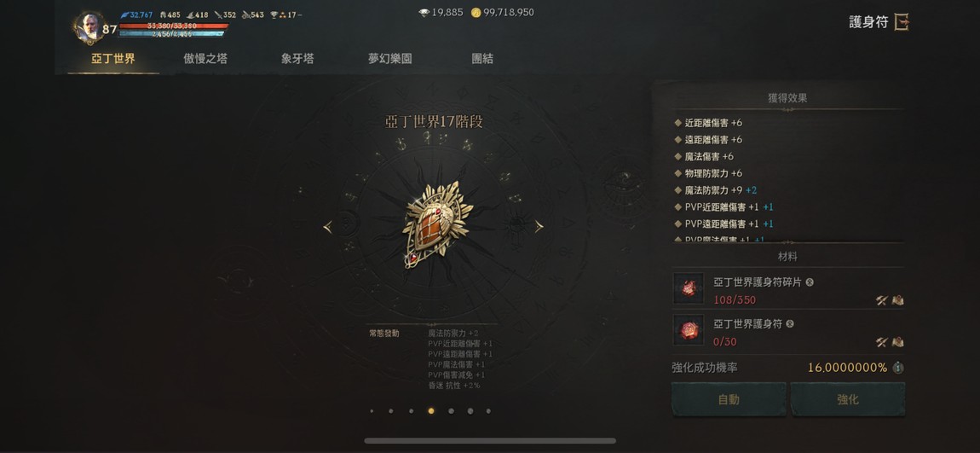This screenshot has height=453, width=980.
Task: Select the first page indicator dot
Action: tap(372, 411)
